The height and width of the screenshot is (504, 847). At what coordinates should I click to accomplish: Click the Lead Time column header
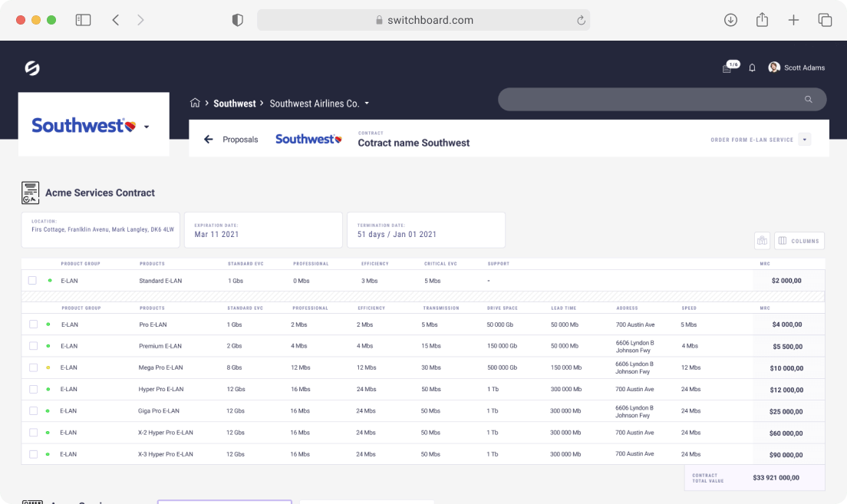(563, 308)
